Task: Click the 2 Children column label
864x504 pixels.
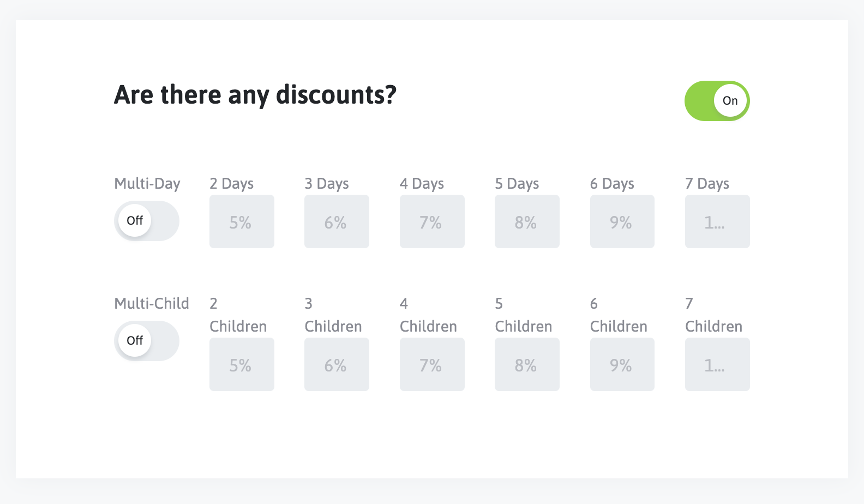Action: (x=238, y=315)
